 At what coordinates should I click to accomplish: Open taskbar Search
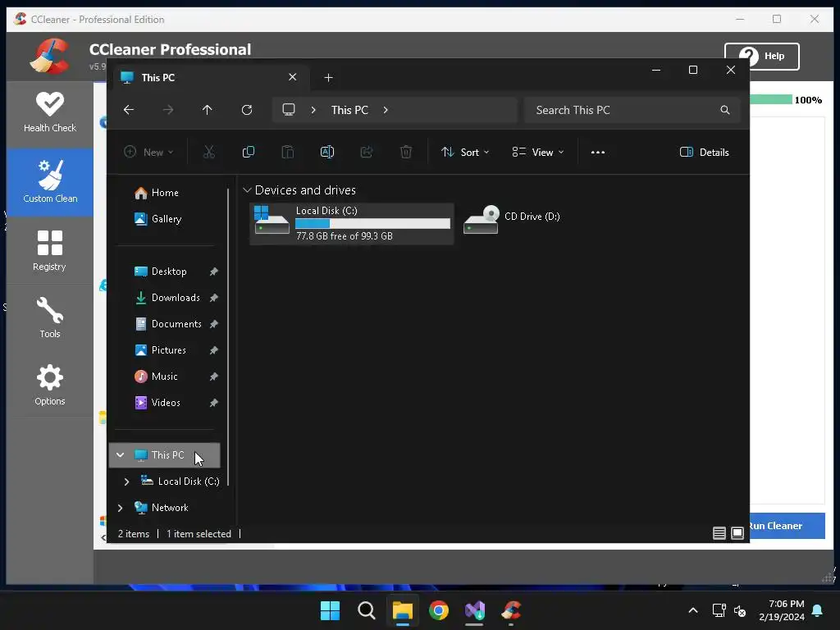coord(367,610)
